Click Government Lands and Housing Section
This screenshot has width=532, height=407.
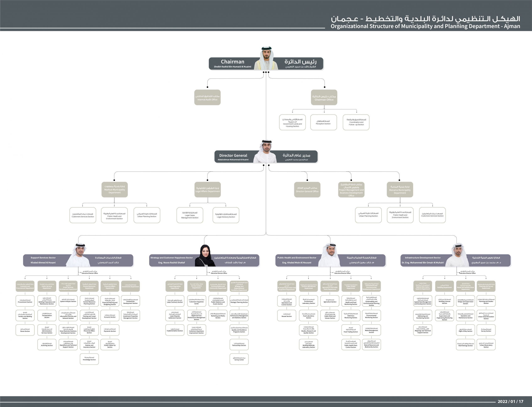coord(292,122)
